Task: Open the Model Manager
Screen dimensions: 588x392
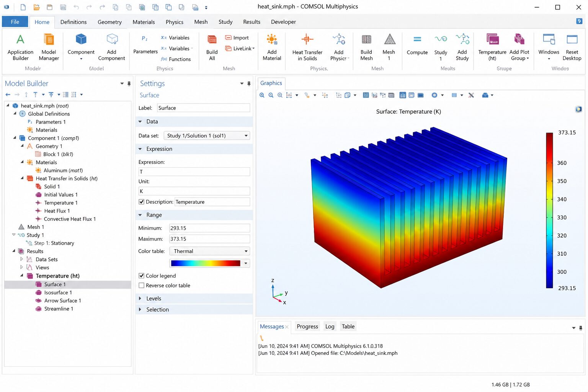Action: [x=49, y=47]
